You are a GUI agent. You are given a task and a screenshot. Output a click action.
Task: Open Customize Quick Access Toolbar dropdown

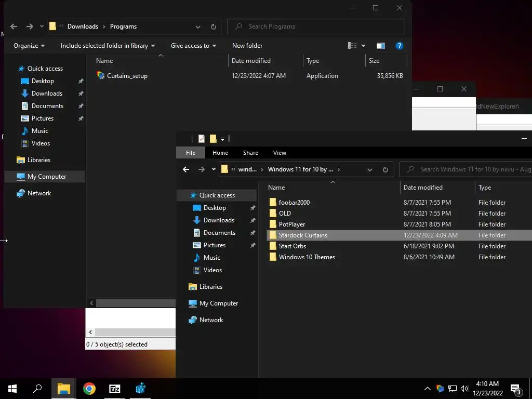tap(222, 139)
